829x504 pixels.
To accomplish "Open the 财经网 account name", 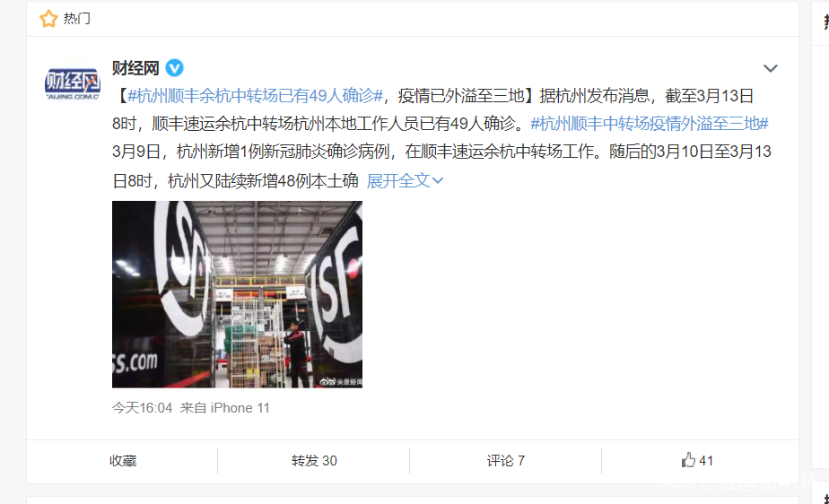I will pyautogui.click(x=135, y=68).
